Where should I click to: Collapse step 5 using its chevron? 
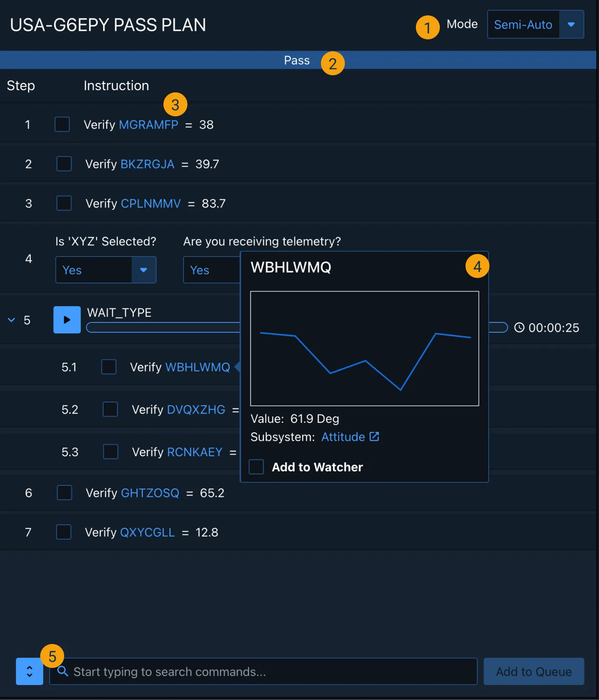coord(12,320)
